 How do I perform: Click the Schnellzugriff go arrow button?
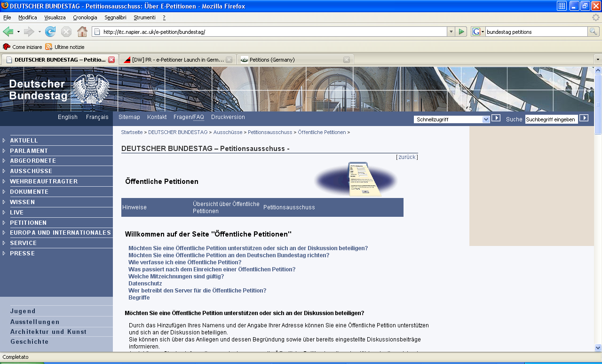[496, 118]
